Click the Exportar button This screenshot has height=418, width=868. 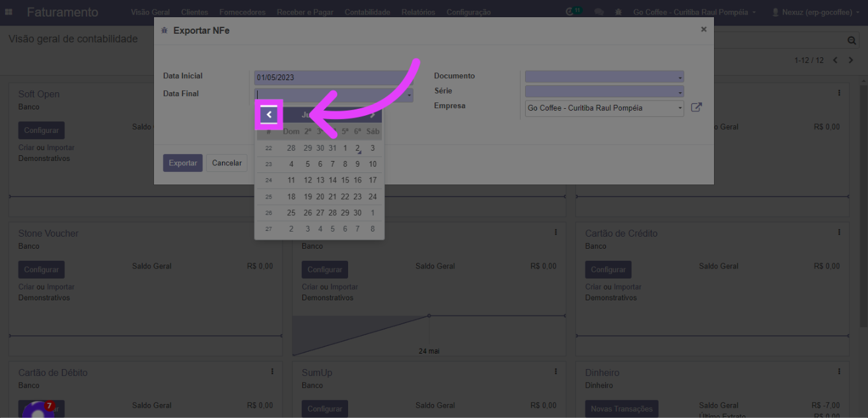point(183,163)
